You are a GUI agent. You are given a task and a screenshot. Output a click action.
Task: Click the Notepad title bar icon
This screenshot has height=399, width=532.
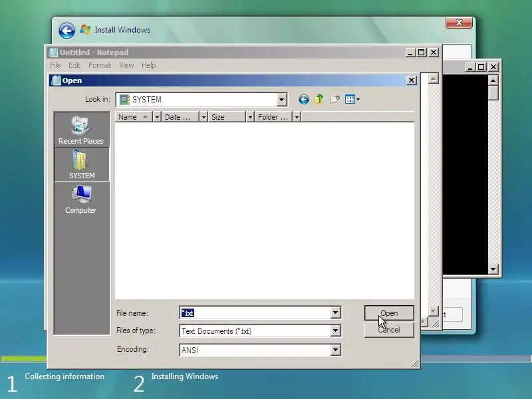(x=53, y=53)
